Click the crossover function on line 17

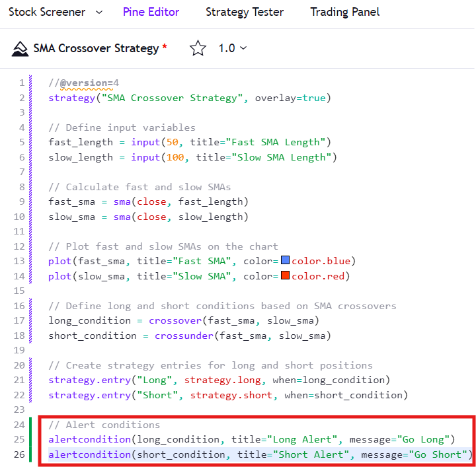(175, 321)
